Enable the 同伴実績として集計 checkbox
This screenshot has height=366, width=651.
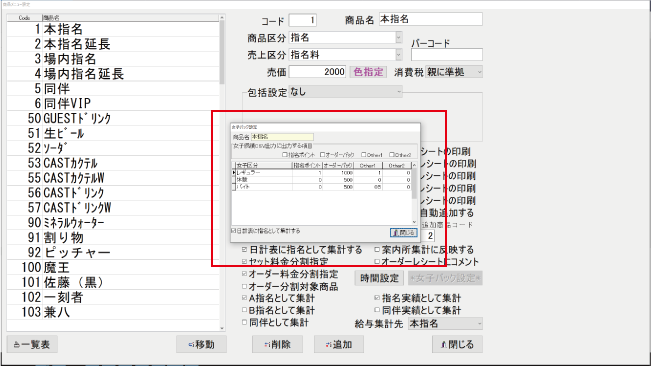pos(377,310)
